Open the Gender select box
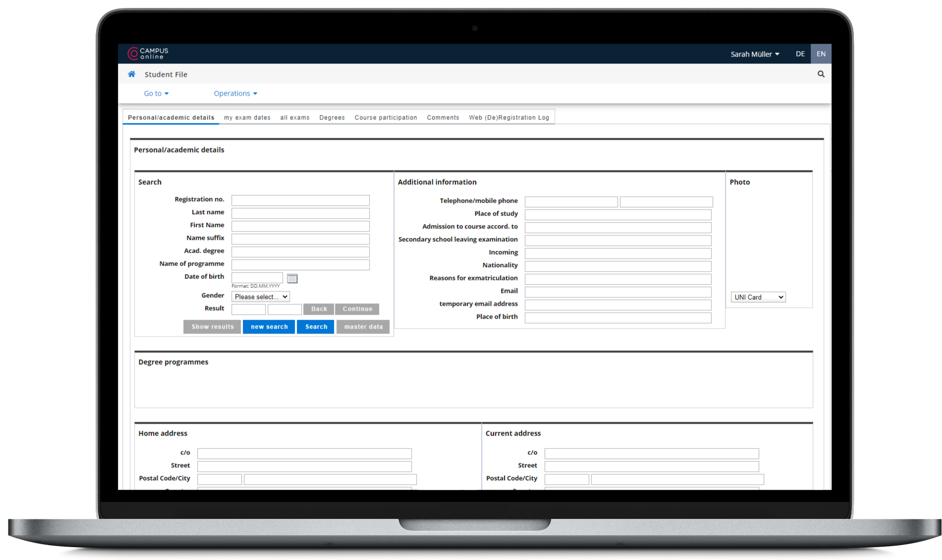Screen dimensions: 942x560 [x=260, y=297]
